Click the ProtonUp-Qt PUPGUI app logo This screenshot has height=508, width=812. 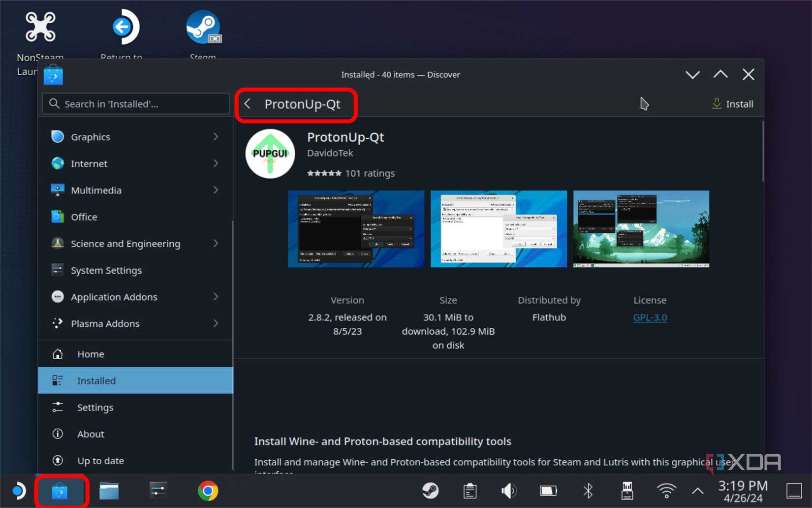(270, 154)
